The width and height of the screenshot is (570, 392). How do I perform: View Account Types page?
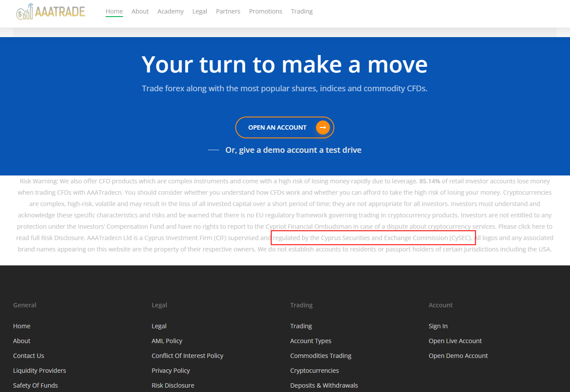point(311,341)
